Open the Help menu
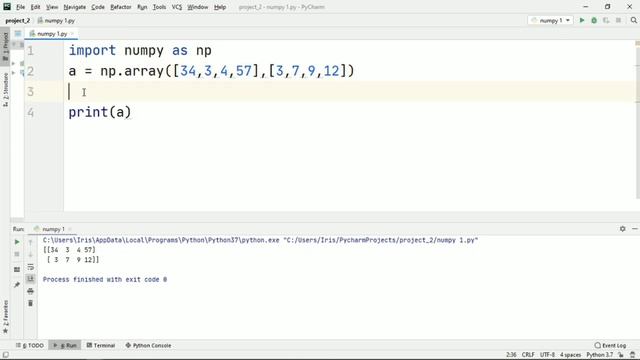 220,7
